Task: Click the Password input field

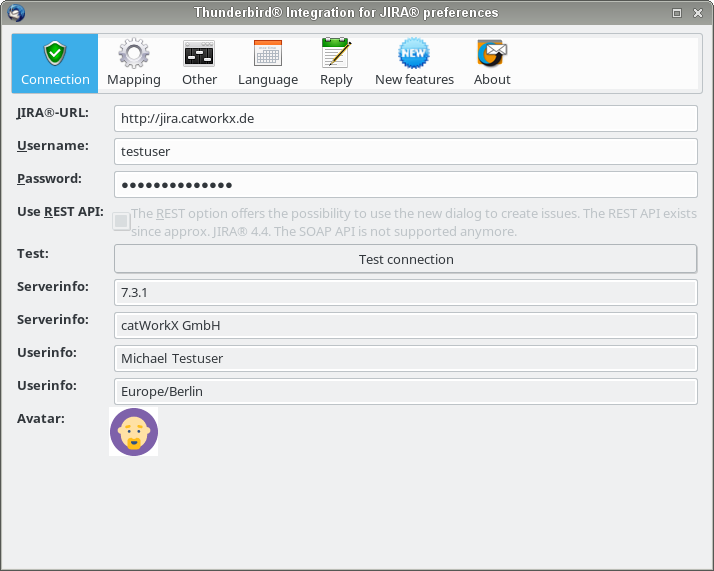Action: click(405, 185)
